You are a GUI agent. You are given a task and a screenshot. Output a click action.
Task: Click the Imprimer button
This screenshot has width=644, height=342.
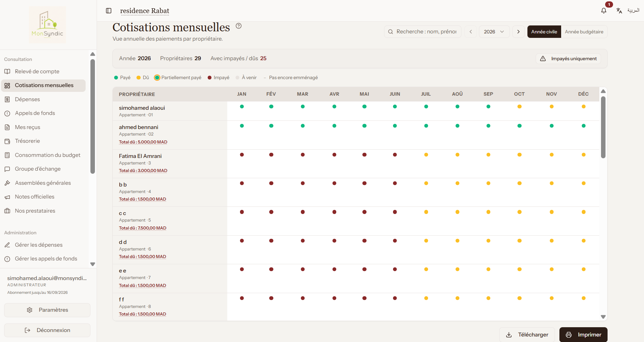[x=583, y=335]
